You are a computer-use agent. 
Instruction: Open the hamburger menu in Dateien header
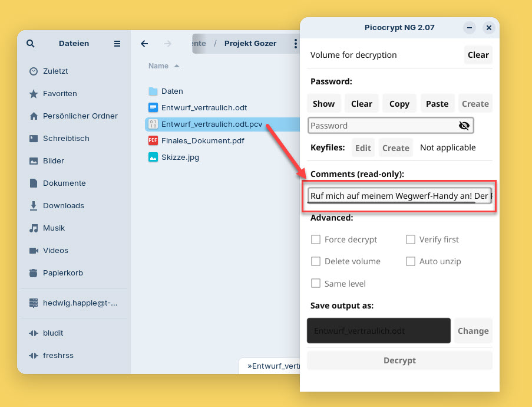[x=117, y=44]
